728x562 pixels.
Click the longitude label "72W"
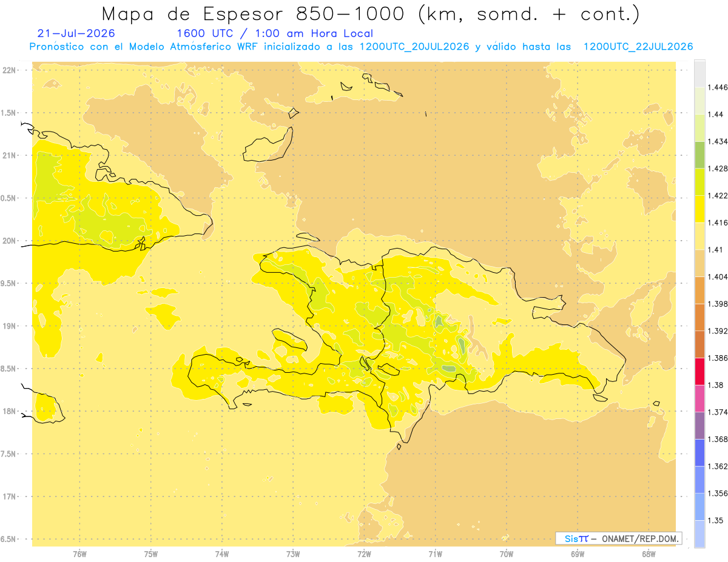pyautogui.click(x=364, y=554)
